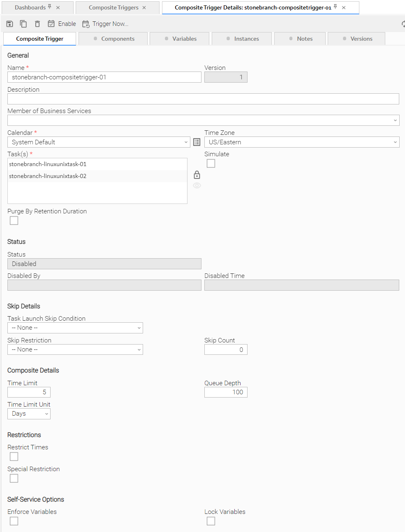Open the Time Zone dropdown

(302, 142)
